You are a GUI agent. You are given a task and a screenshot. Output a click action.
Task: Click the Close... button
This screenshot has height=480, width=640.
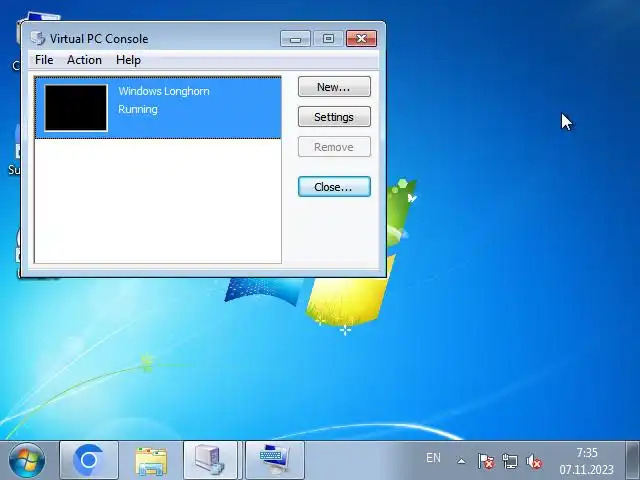click(334, 187)
